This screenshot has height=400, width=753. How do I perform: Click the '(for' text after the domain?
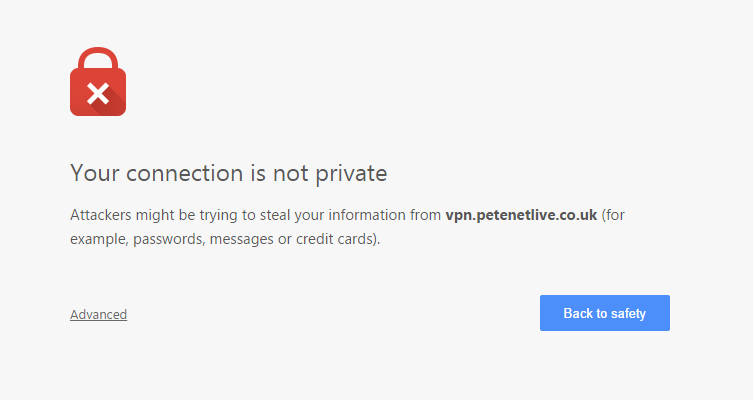tap(613, 215)
